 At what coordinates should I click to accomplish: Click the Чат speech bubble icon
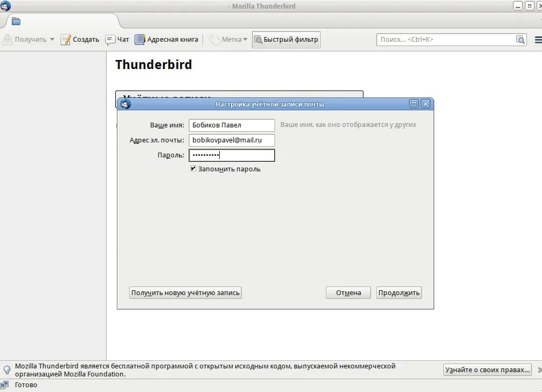click(x=110, y=40)
